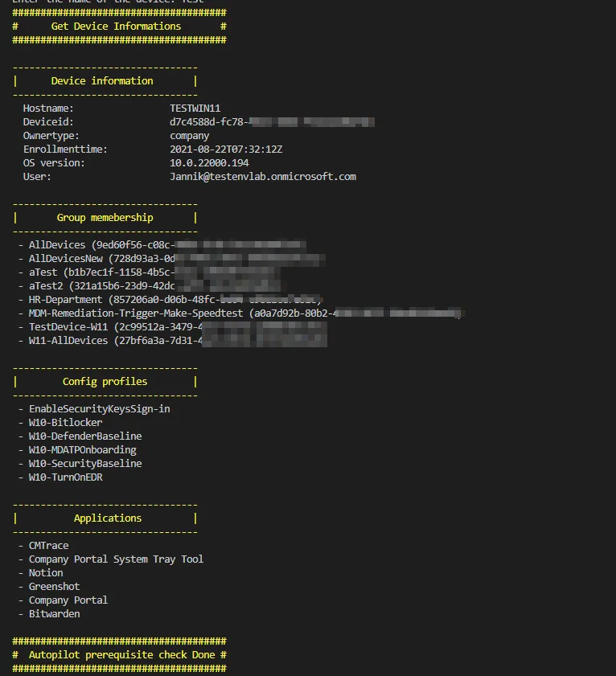616x676 pixels.
Task: Click the 'OS version:' label
Action: (x=54, y=163)
